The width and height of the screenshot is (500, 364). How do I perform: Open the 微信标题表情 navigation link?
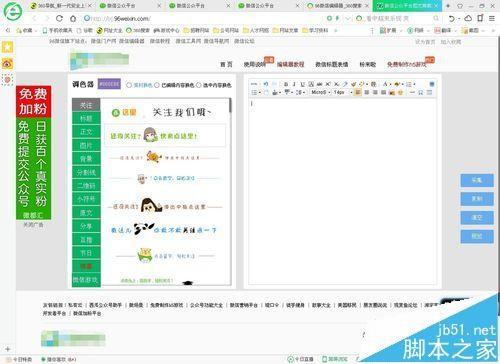(x=332, y=64)
